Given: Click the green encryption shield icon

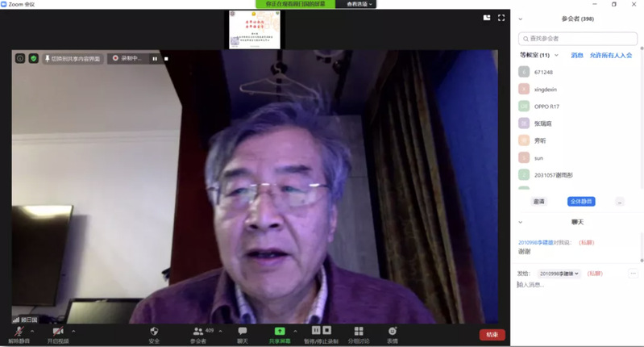Looking at the screenshot, I should 34,58.
